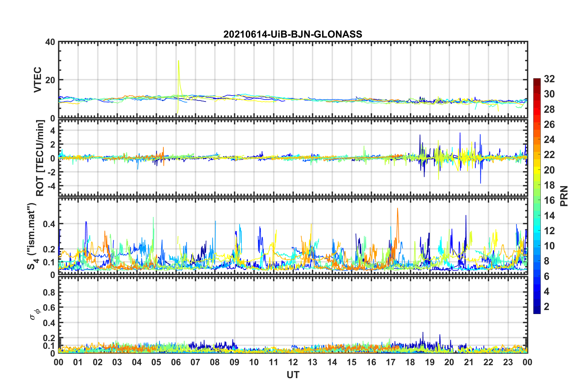Click the 12 tick label on PRN colorbar
The image size is (586, 392).
point(549,231)
